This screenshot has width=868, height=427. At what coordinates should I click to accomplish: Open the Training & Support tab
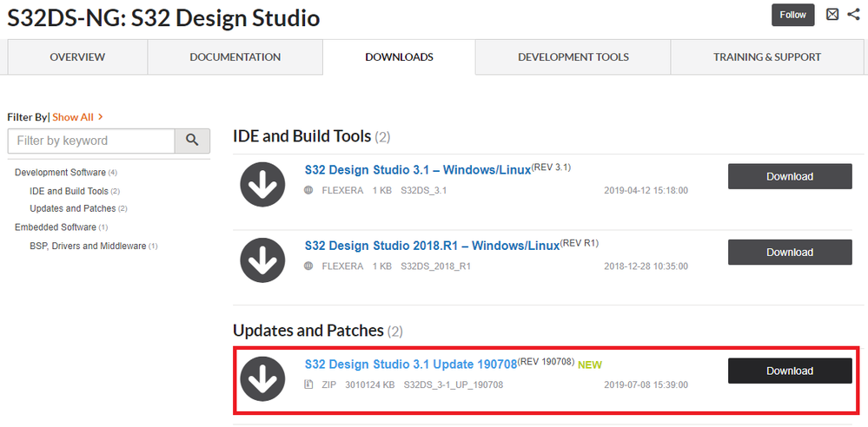click(767, 57)
